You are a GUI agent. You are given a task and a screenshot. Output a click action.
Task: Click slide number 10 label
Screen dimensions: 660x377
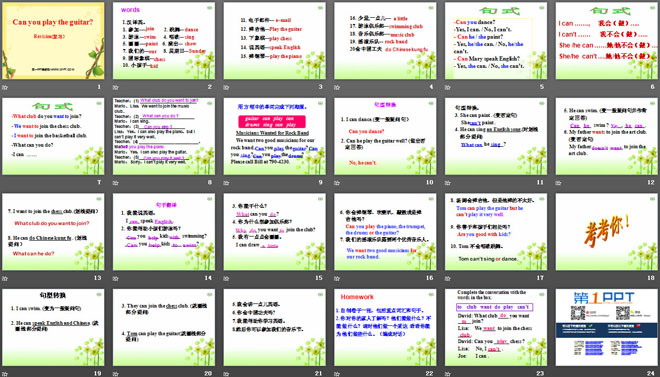coord(429,183)
